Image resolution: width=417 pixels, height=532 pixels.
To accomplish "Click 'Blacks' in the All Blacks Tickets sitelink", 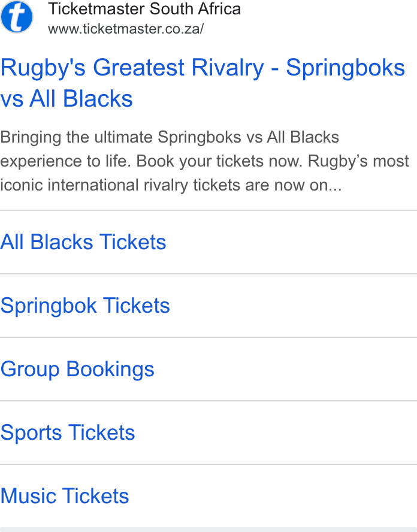I will tap(62, 242).
